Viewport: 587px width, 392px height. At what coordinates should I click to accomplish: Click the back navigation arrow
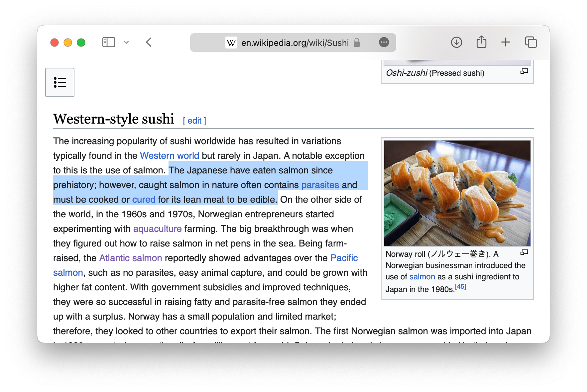point(149,42)
